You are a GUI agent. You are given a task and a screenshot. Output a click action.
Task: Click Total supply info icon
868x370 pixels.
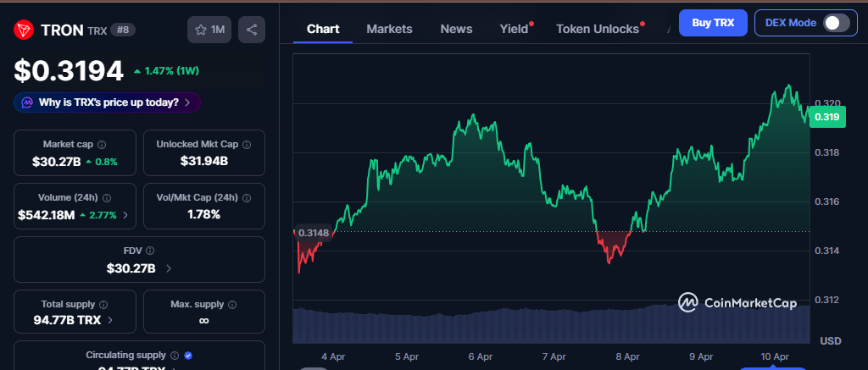pos(103,304)
